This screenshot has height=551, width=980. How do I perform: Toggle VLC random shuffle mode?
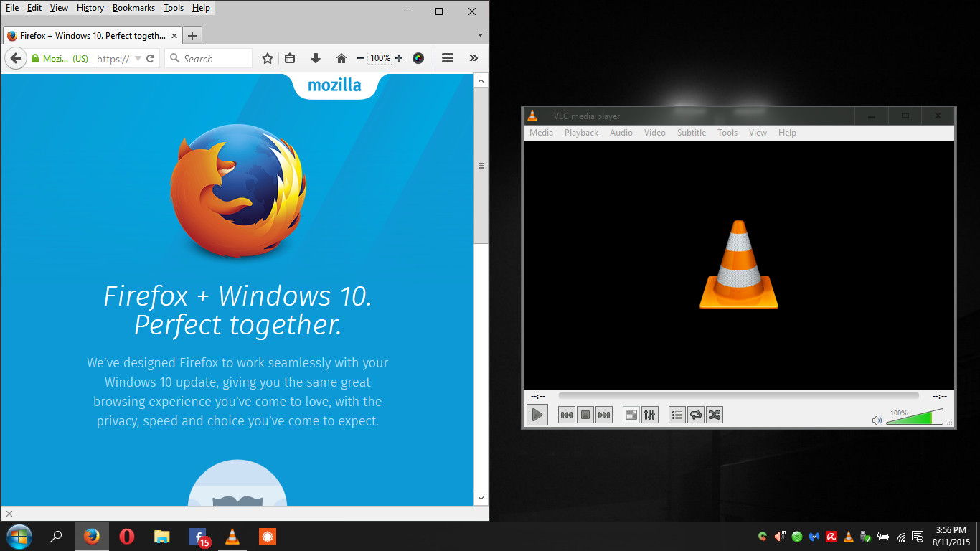point(715,415)
